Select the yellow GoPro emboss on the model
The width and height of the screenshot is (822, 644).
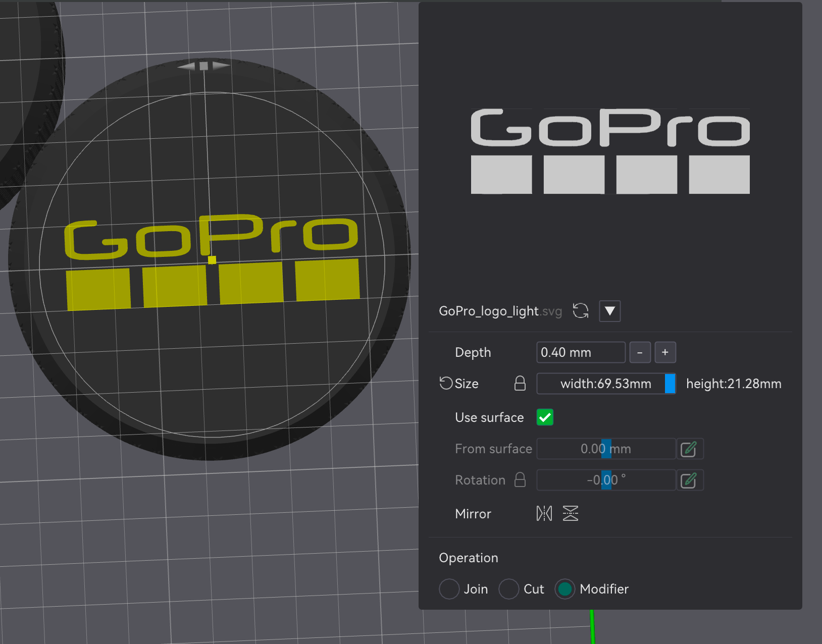click(212, 262)
